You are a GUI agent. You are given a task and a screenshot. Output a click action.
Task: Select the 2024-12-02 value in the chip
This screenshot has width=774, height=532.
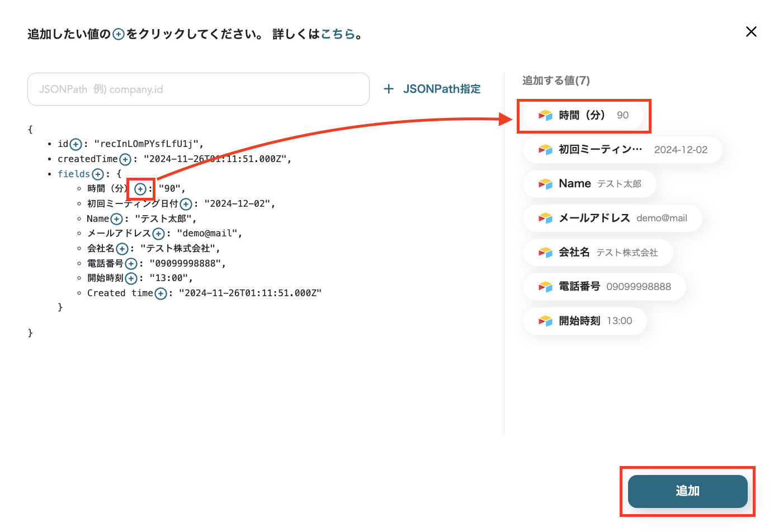[x=681, y=150]
